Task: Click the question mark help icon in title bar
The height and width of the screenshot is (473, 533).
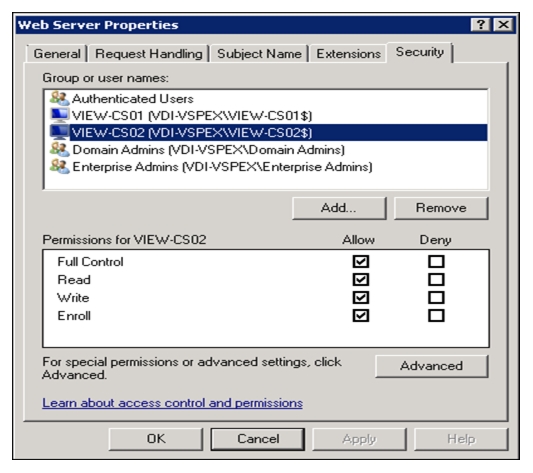Action: pos(480,25)
